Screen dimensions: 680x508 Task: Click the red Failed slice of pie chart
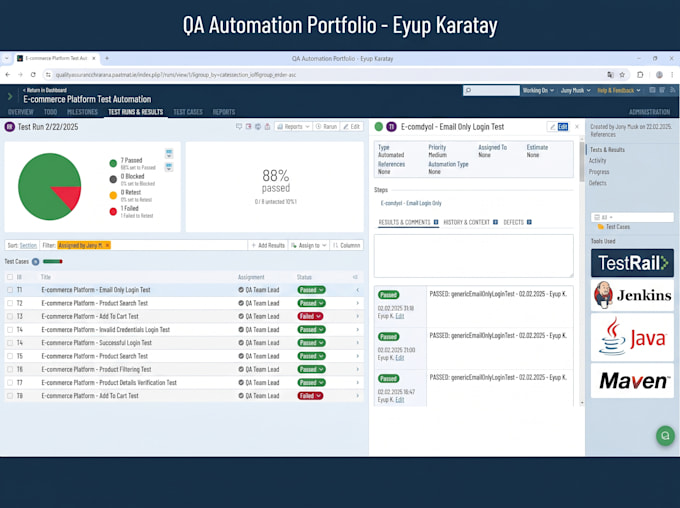[x=69, y=196]
